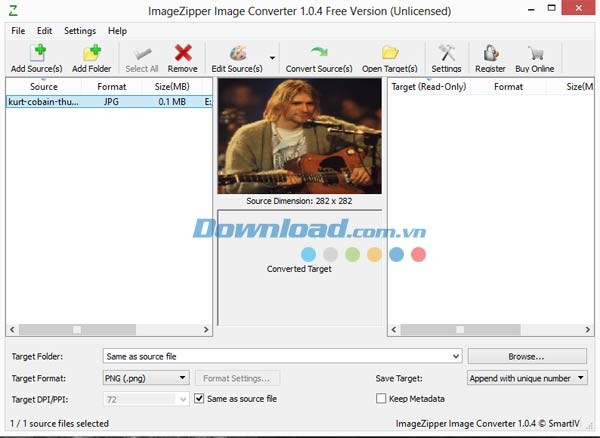Image resolution: width=600 pixels, height=438 pixels.
Task: Remove the selected source with red X
Action: [183, 53]
